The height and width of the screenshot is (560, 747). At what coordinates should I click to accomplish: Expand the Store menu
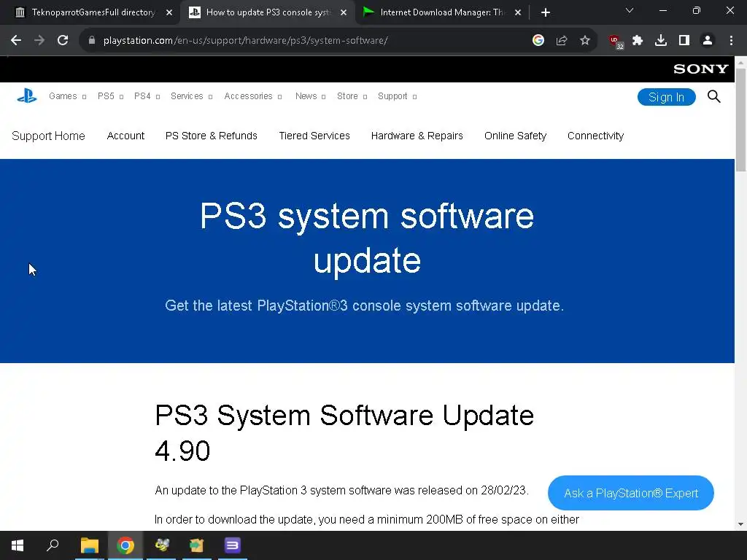(352, 96)
